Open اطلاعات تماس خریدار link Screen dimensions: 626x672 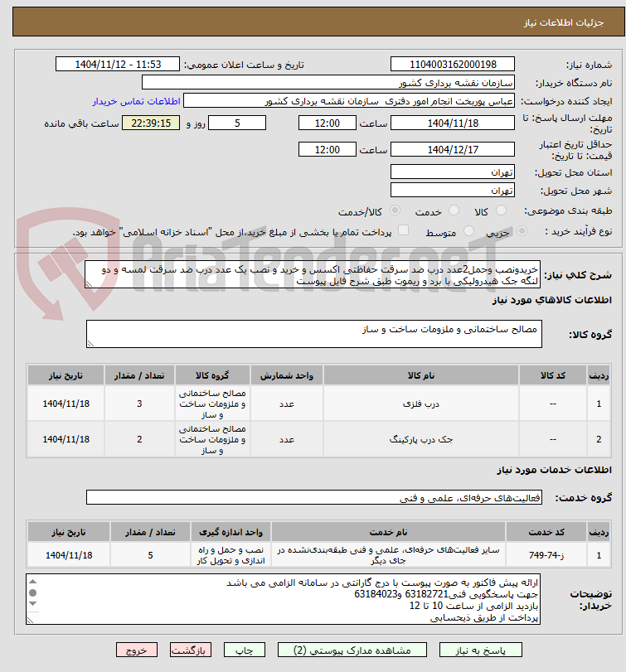[x=136, y=101]
